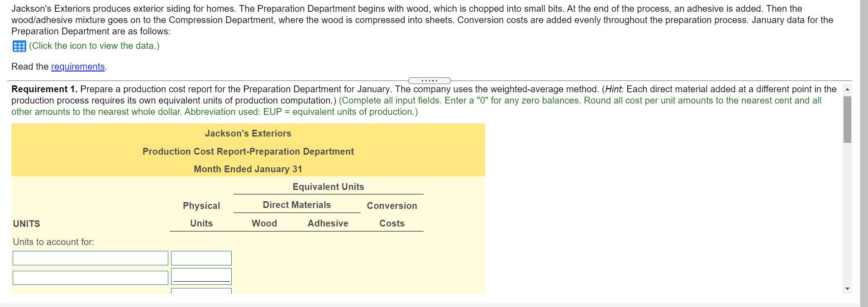Click the 'Units to account for:' label
The width and height of the screenshot is (868, 307).
[x=54, y=242]
